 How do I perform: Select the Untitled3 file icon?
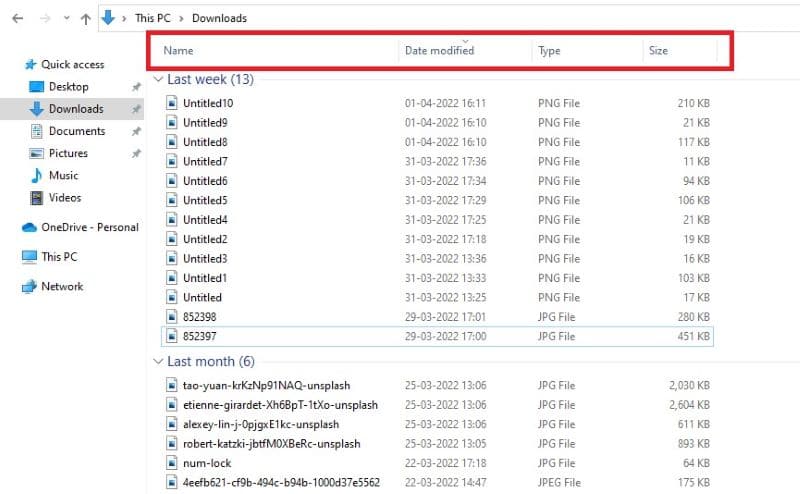[172, 258]
